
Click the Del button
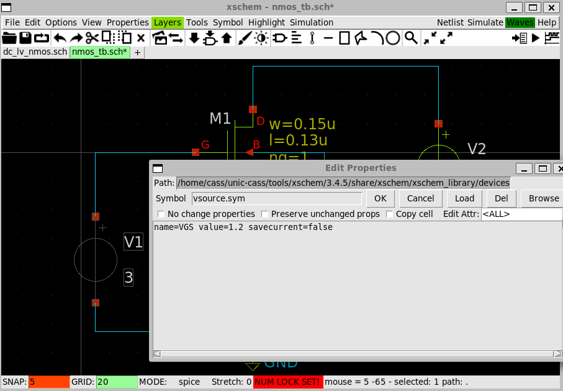[x=501, y=199]
